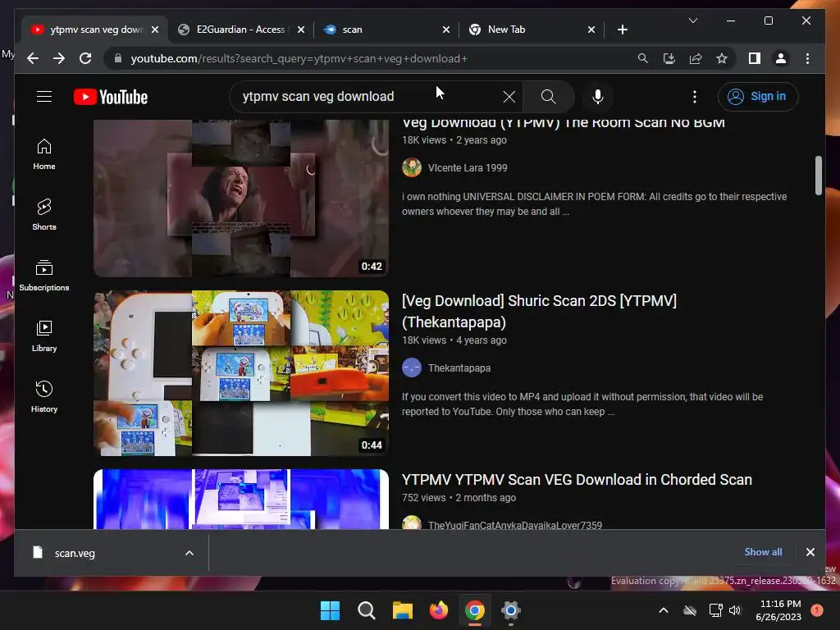Visit TheYugiFanCatAnykaDavaikaLover7359 channel

(x=515, y=525)
